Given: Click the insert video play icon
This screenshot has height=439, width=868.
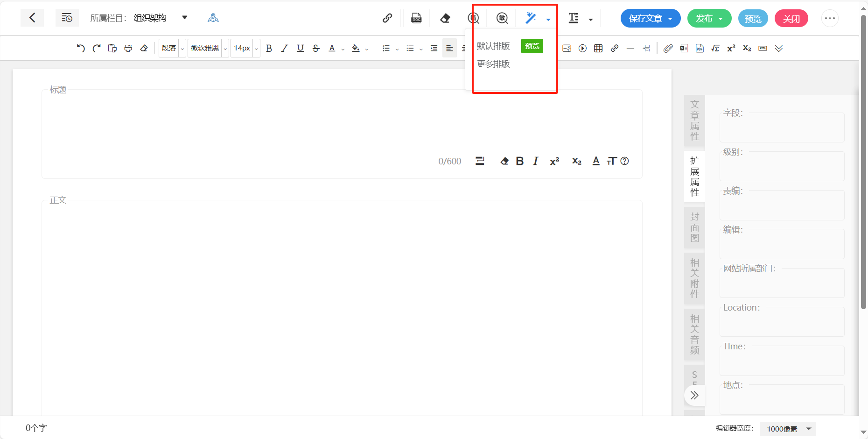Looking at the screenshot, I should coord(582,48).
